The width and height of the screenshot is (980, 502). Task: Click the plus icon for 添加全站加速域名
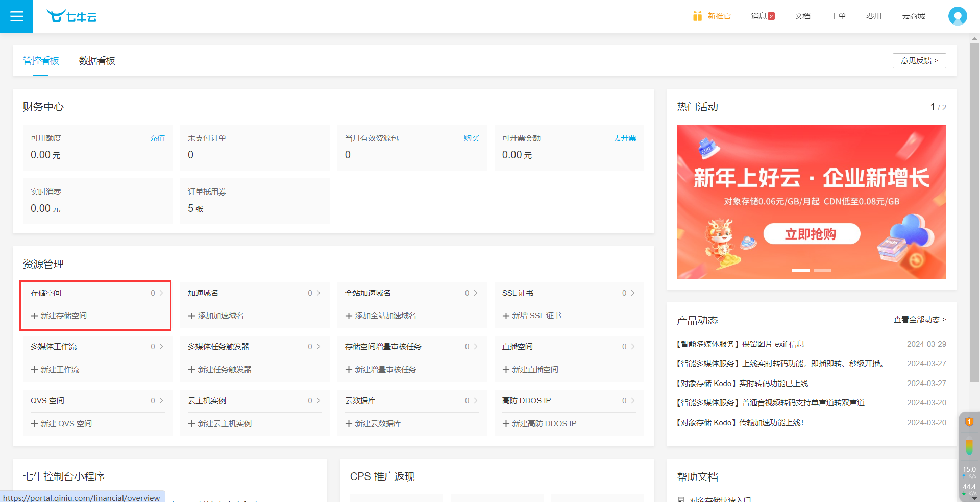(349, 316)
